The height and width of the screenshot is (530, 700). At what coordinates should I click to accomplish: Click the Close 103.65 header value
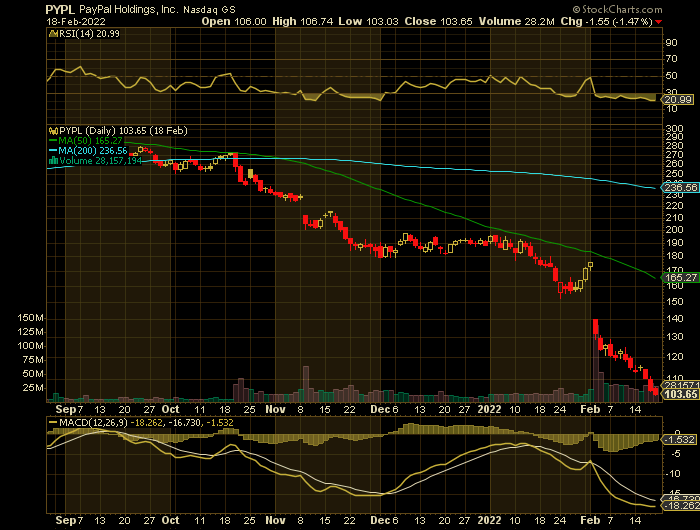[438, 21]
